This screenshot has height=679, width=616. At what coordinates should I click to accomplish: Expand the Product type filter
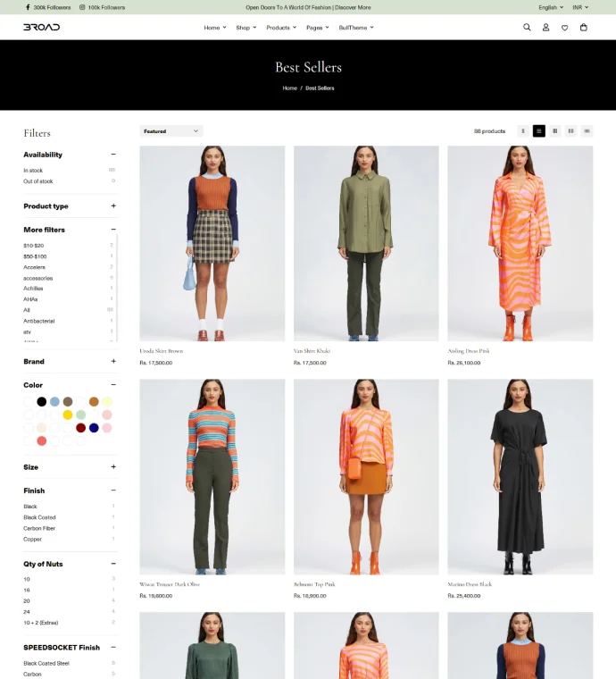113,206
